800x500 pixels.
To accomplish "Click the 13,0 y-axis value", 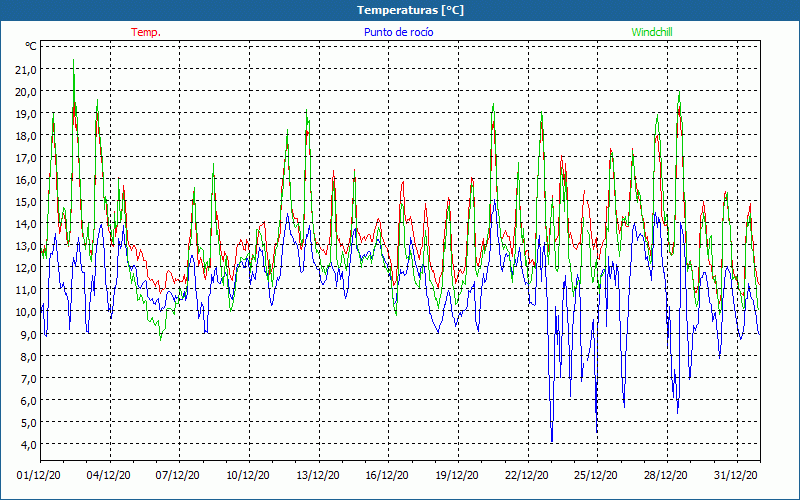I will tap(26, 246).
